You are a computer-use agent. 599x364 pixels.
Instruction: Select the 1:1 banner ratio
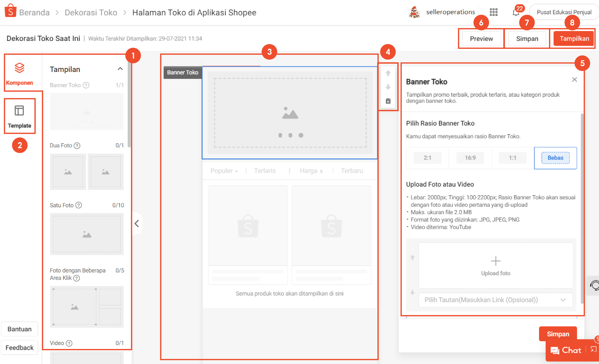pos(512,158)
